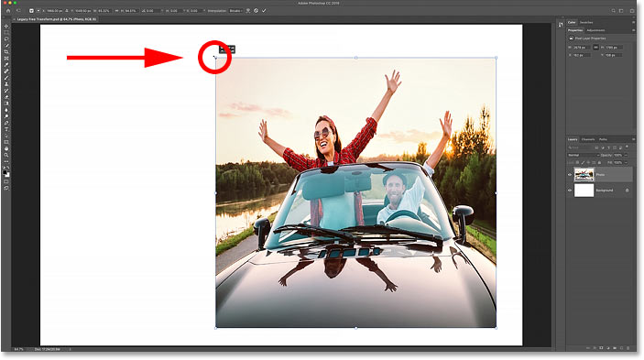The image size is (644, 360).
Task: Select the Path Selection tool
Action: pyautogui.click(x=6, y=136)
